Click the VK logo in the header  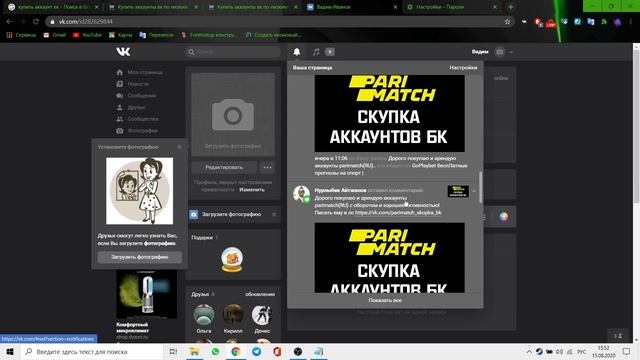[x=123, y=51]
